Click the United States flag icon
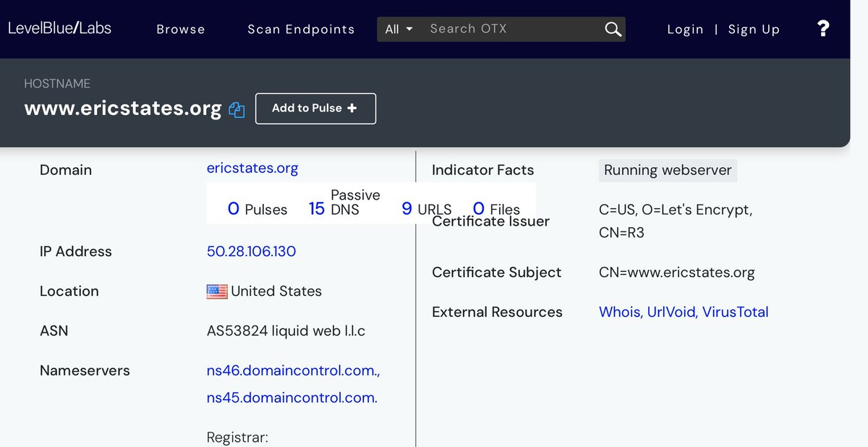The image size is (868, 447). click(x=217, y=291)
